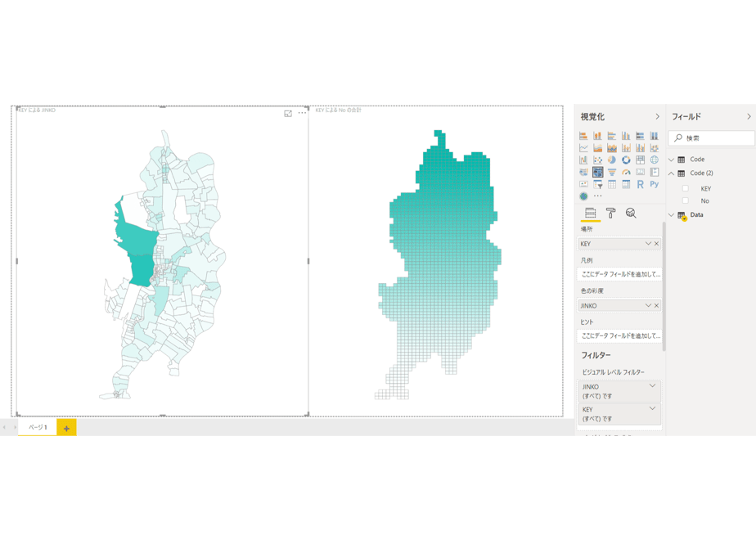Viewport: 756px width, 540px height.
Task: Collapse the 視覚化 pane
Action: (657, 117)
